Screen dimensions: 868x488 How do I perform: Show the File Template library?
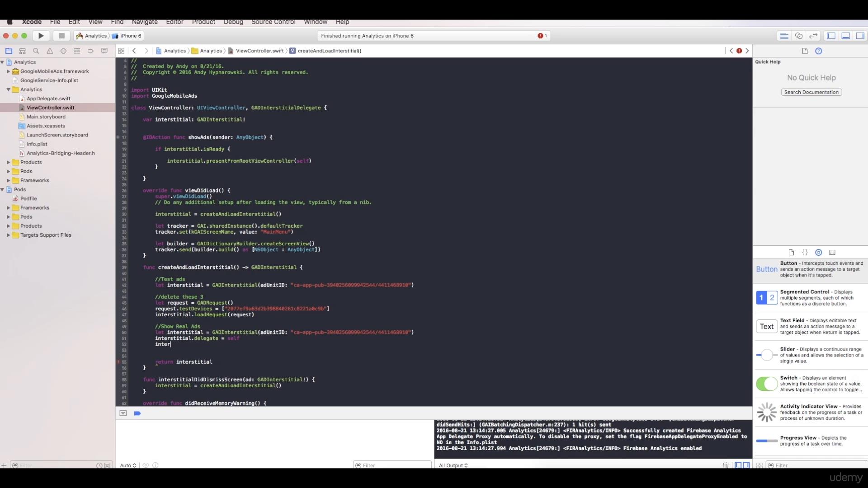pos(791,253)
